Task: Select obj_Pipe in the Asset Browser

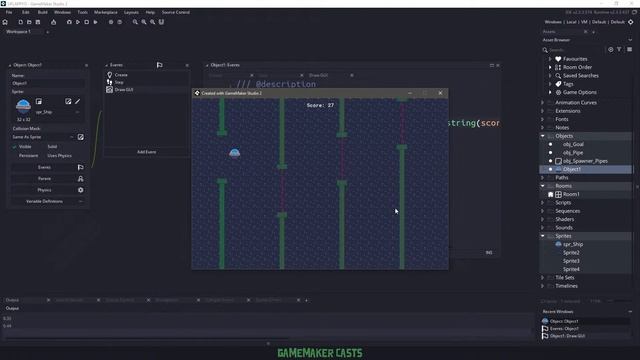Action: [x=573, y=153]
